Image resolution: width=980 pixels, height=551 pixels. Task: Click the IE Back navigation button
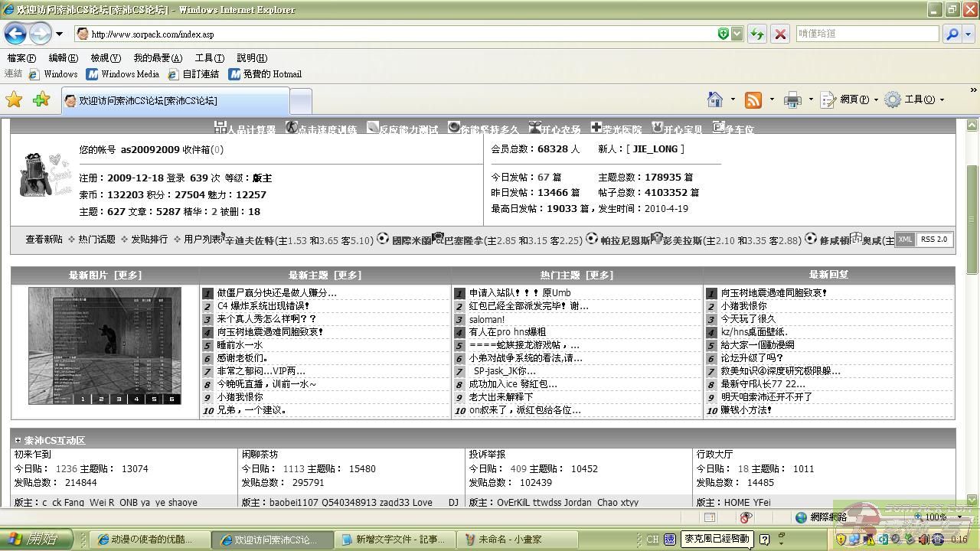[16, 34]
